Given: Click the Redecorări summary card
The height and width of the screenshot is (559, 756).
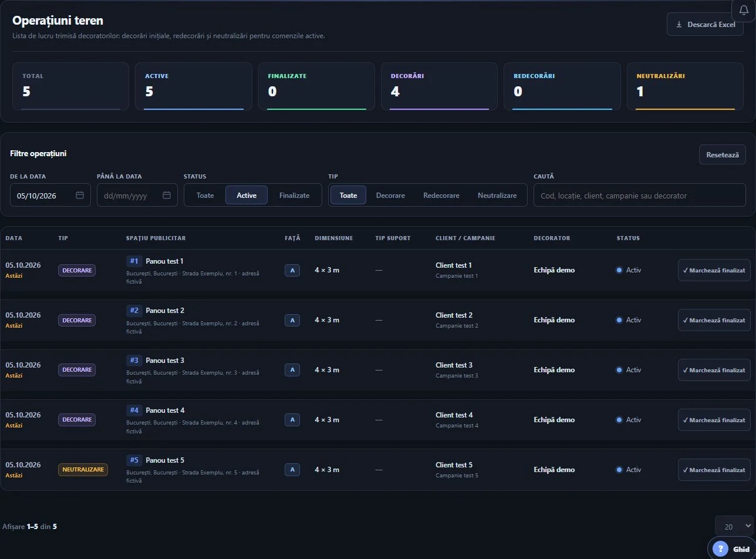Looking at the screenshot, I should 562,86.
